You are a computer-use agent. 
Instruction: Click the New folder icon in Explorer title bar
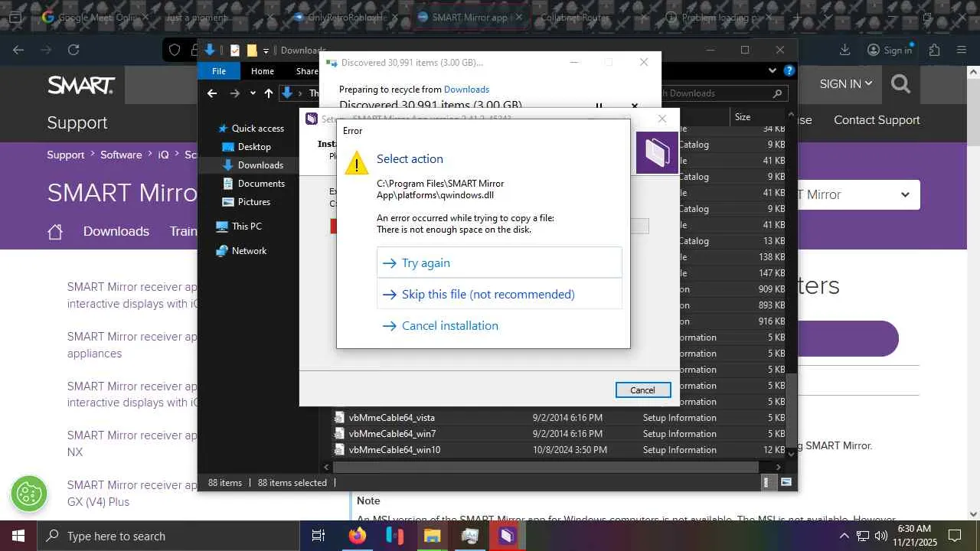pos(251,51)
